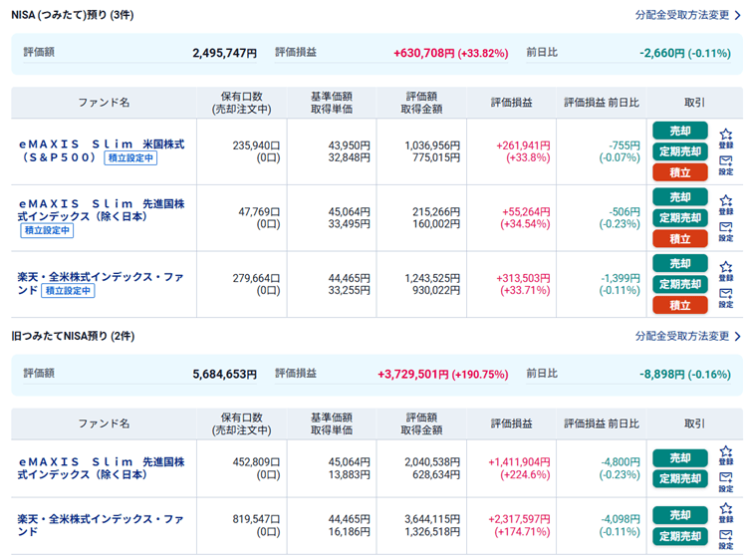Click envelope 設定 icon for eMAXIS Slim 米国株式 row
Image resolution: width=749 pixels, height=560 pixels.
pyautogui.click(x=725, y=165)
